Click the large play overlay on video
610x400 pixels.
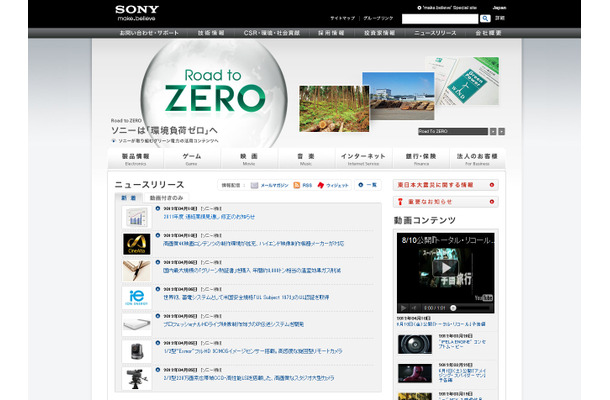pyautogui.click(x=446, y=268)
